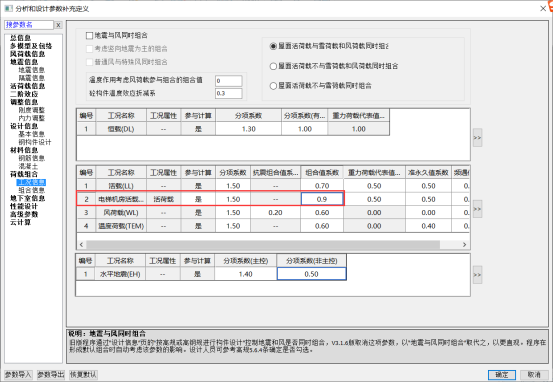554x383 pixels.
Task: Click the 恢复默认 button
Action: click(83, 375)
